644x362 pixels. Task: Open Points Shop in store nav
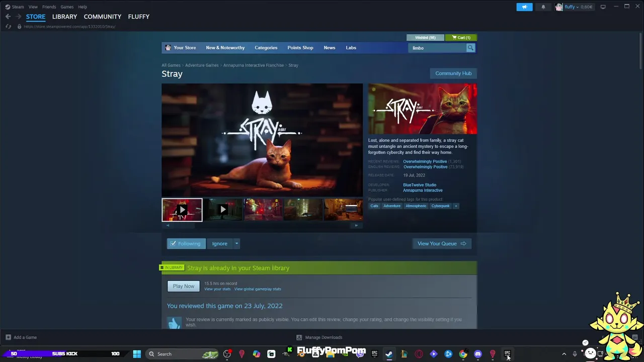(x=300, y=48)
